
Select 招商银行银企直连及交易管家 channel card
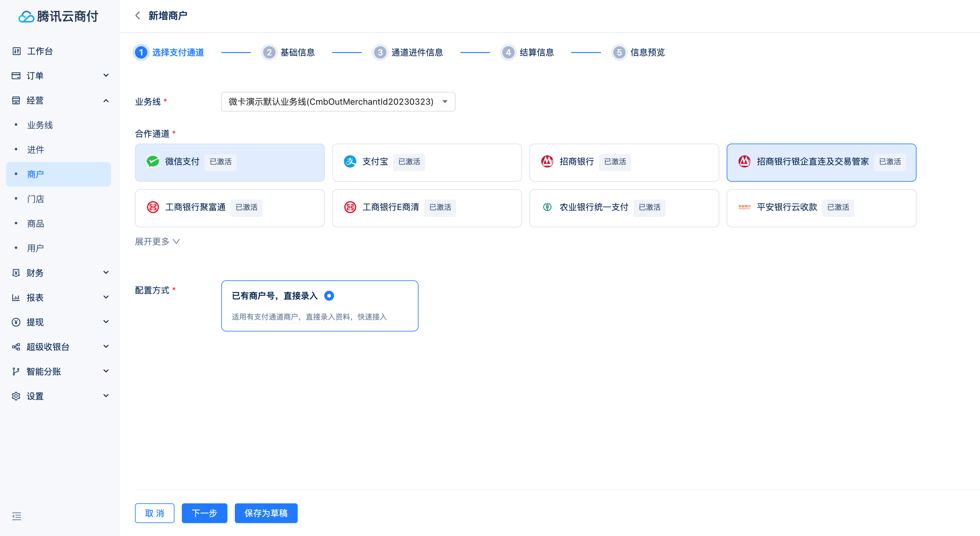click(821, 162)
